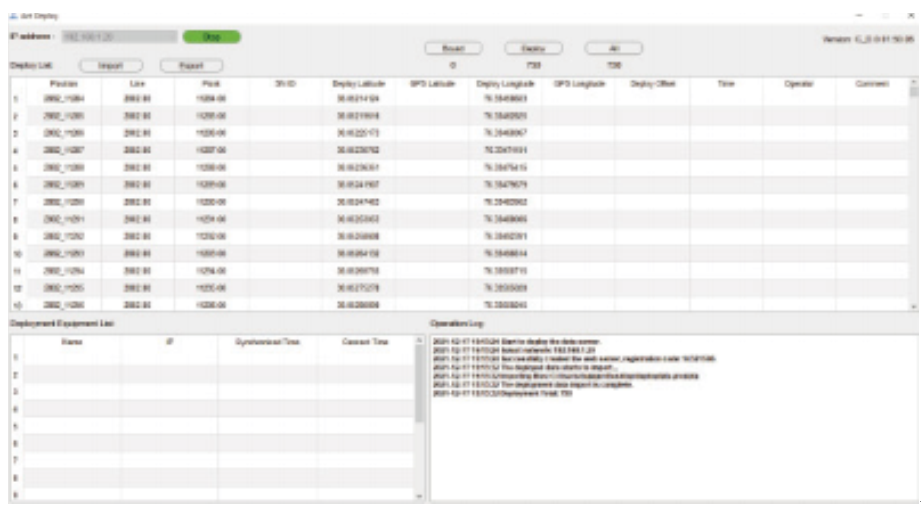Select row 12 in the deploy list
921x507 pixels.
pos(459,288)
